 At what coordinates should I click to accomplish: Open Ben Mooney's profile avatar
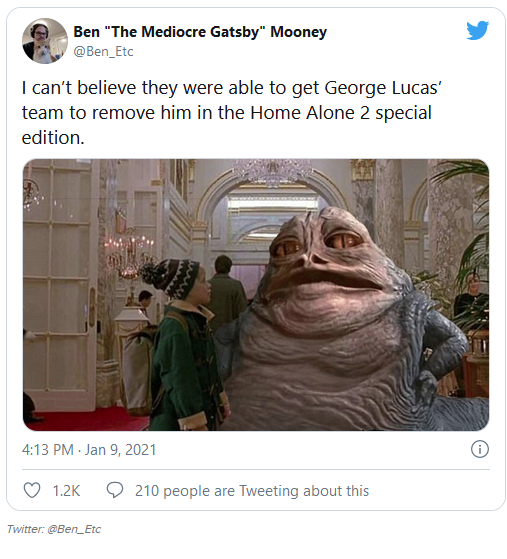(x=45, y=41)
